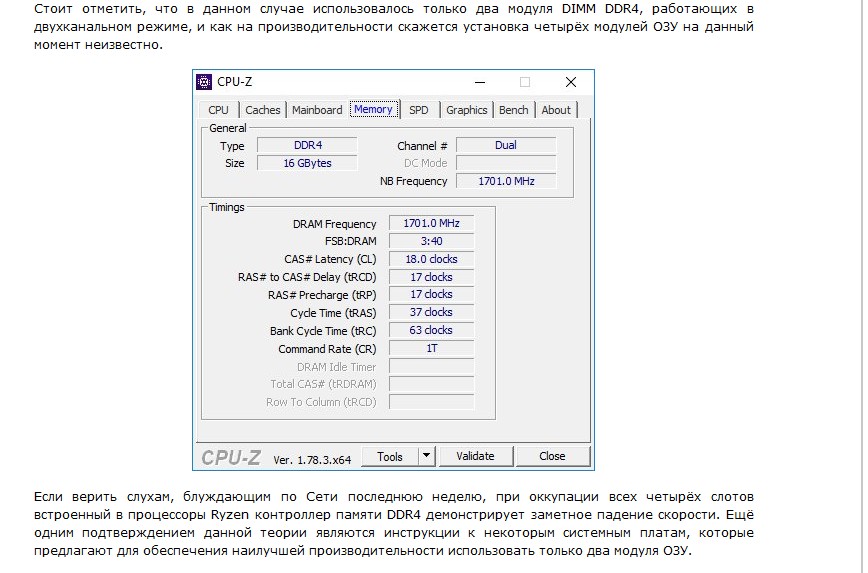868x573 pixels.
Task: Click the DRAM Frequency value field
Action: [431, 223]
